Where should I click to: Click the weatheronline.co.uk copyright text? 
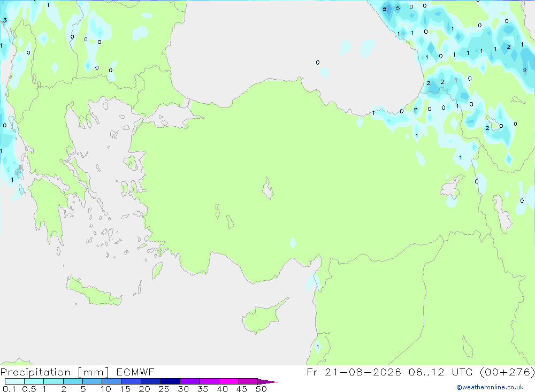tap(490, 387)
